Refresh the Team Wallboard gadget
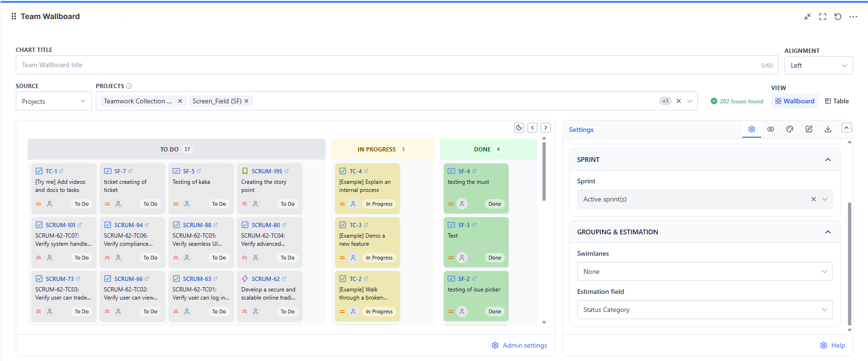 [838, 17]
